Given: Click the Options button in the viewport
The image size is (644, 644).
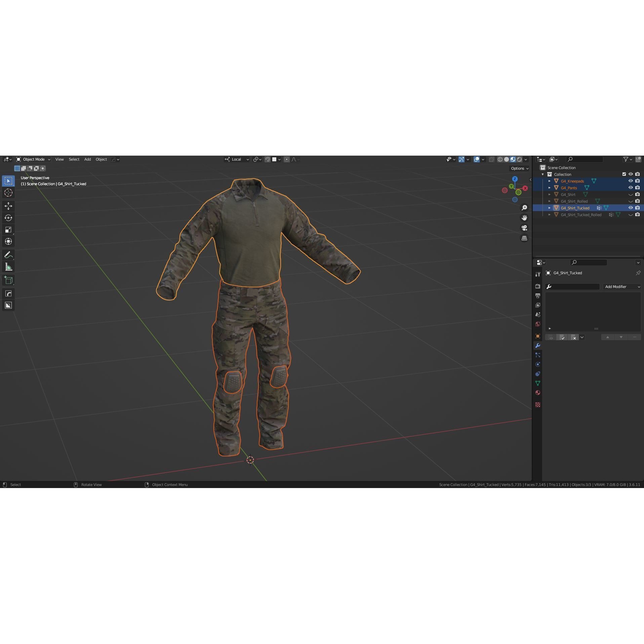Looking at the screenshot, I should click(519, 168).
